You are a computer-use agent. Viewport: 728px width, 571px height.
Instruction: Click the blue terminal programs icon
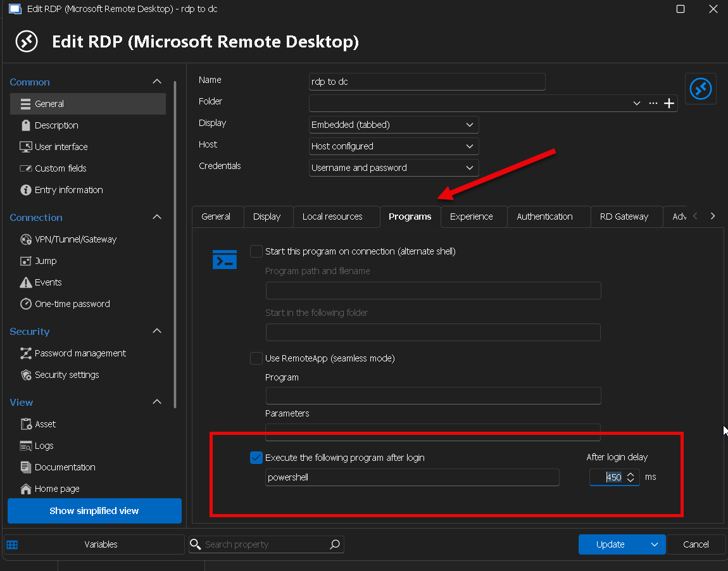coord(225,260)
